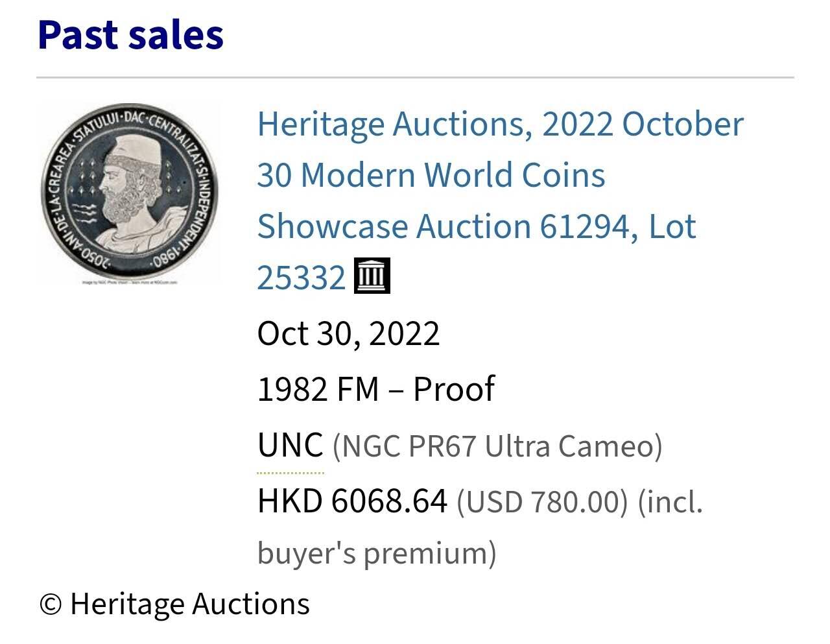The height and width of the screenshot is (644, 830).
Task: Click Modern World Coins link text
Action: click(453, 175)
